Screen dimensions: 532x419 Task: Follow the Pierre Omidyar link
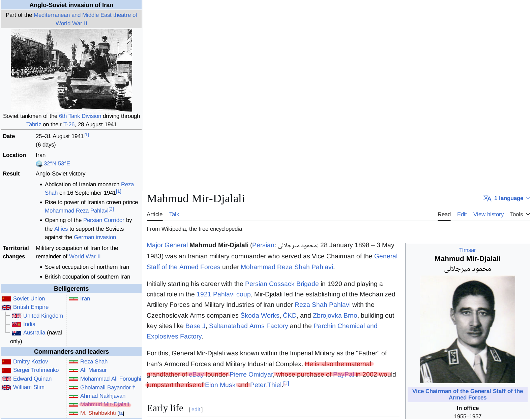click(x=251, y=374)
